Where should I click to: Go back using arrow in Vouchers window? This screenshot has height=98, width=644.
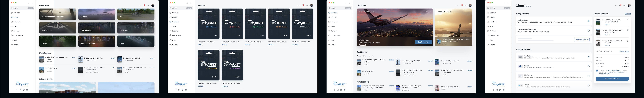(x=187, y=3)
